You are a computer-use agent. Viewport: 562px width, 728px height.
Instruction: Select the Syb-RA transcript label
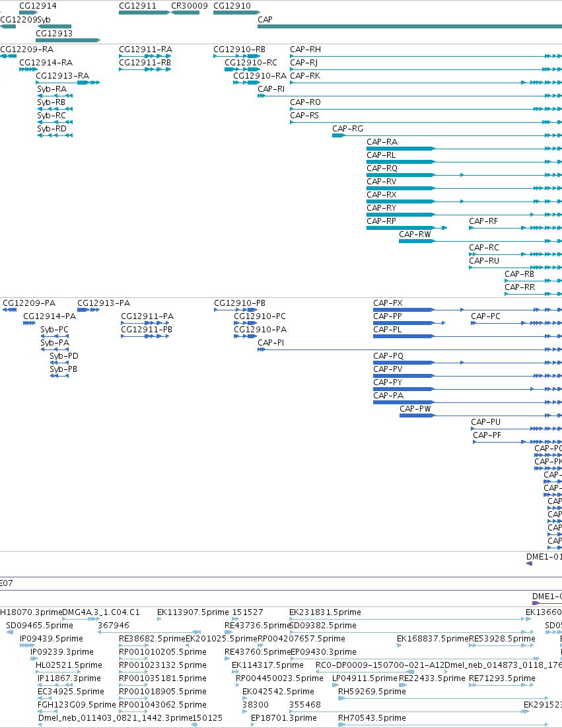(x=52, y=89)
